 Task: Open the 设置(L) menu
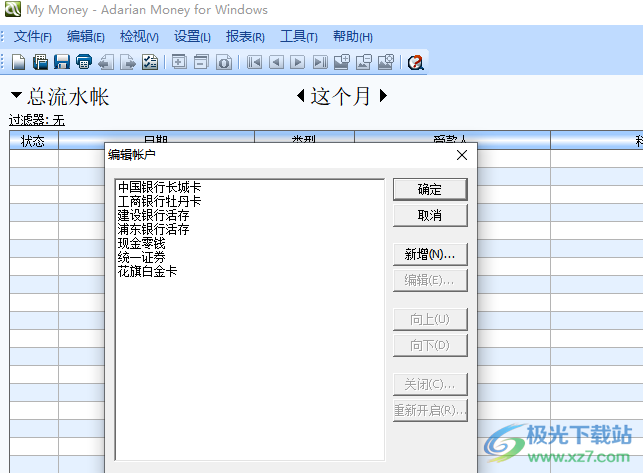coord(192,37)
